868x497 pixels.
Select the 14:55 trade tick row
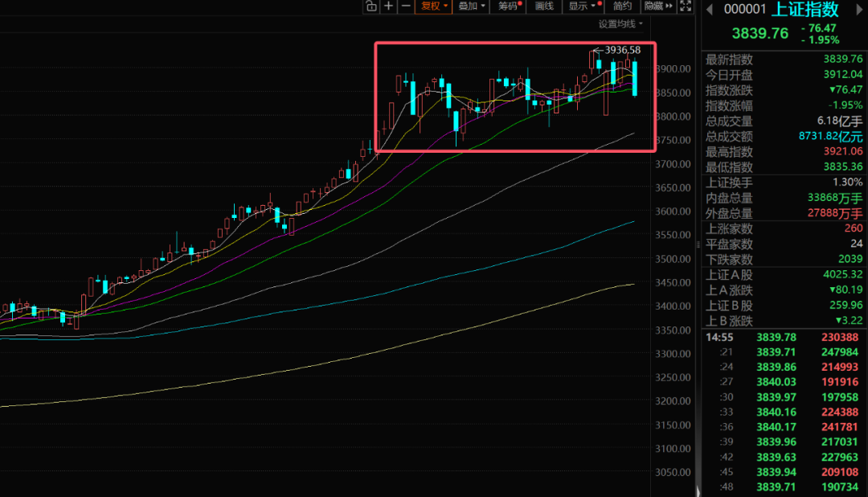tap(784, 337)
